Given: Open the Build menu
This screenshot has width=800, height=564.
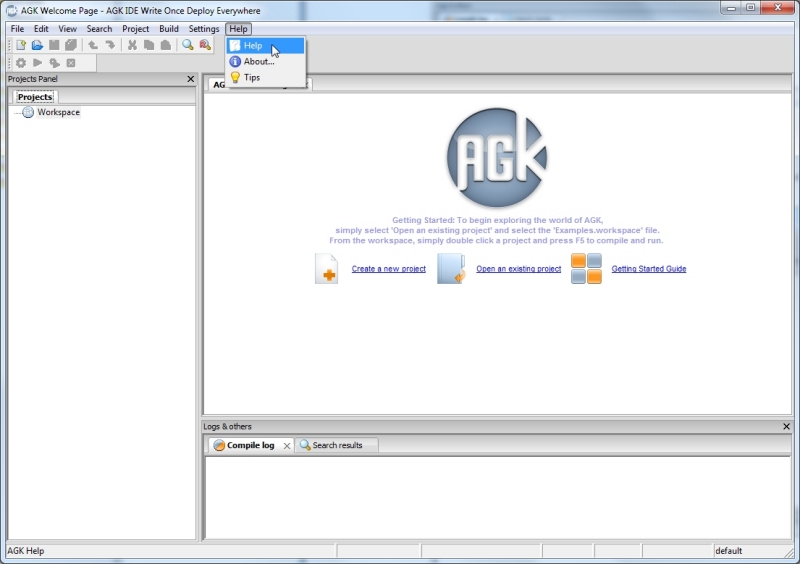Looking at the screenshot, I should (168, 29).
